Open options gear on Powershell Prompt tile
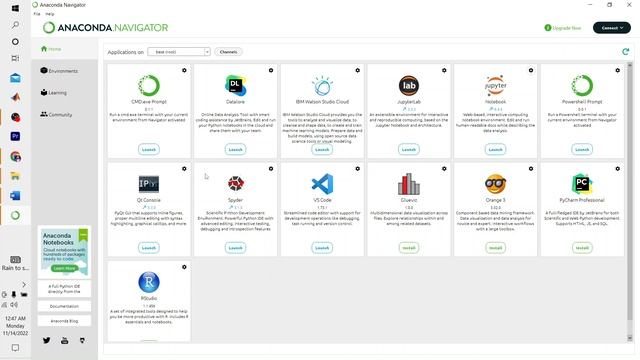This screenshot has height=360, width=640. pyautogui.click(x=618, y=70)
